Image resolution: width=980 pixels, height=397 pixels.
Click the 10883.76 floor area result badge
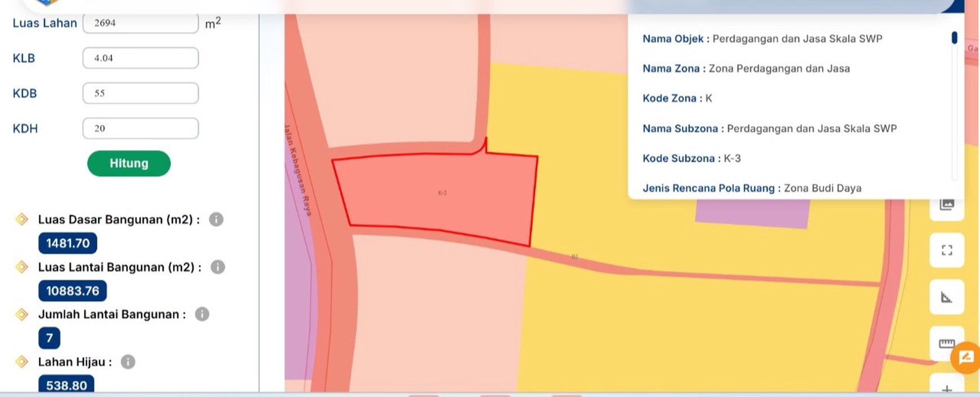[72, 291]
